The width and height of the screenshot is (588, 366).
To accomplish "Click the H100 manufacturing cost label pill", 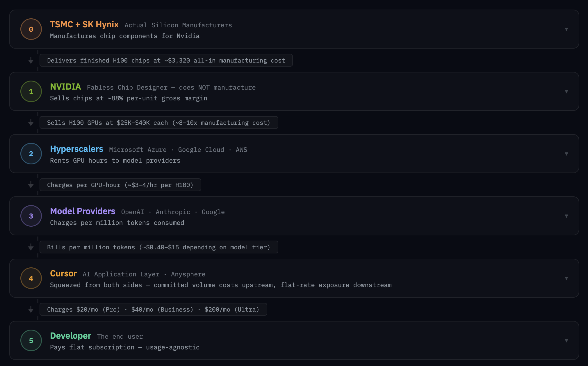I will [x=166, y=61].
